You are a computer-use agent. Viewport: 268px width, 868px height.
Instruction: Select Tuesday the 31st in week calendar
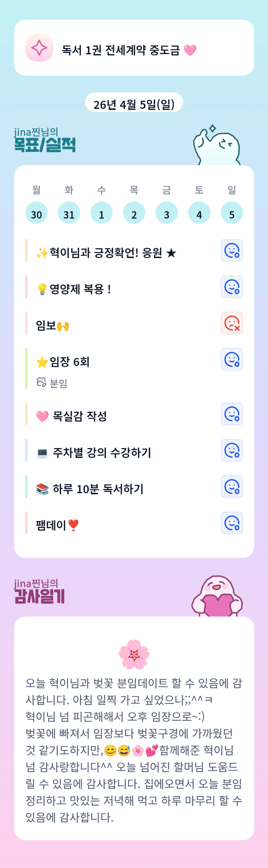point(69,213)
